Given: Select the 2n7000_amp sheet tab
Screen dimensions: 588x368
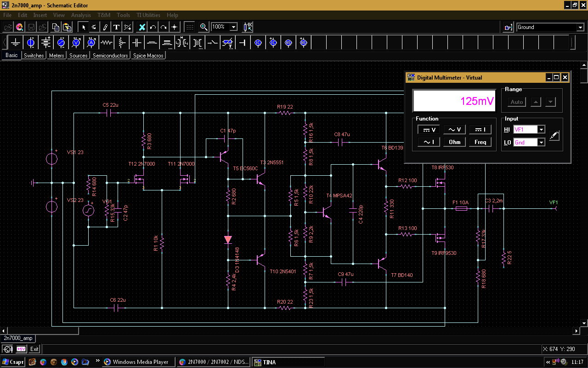Looking at the screenshot, I should (18, 339).
